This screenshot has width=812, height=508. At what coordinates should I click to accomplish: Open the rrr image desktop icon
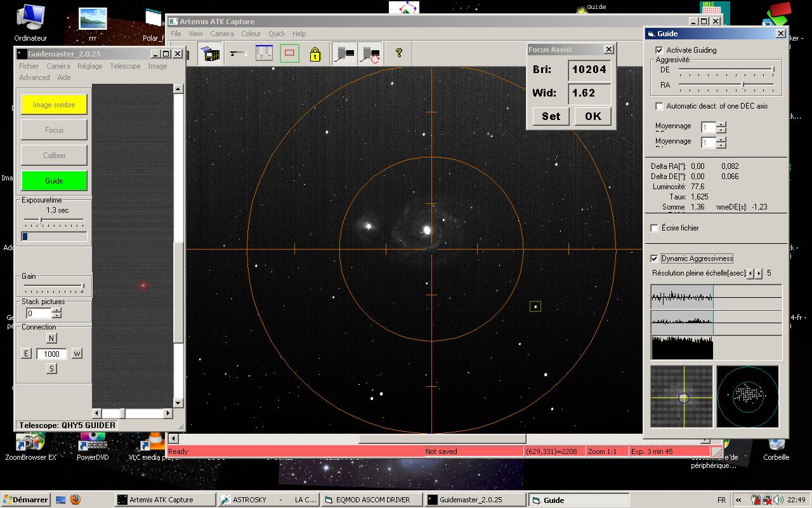pos(93,23)
